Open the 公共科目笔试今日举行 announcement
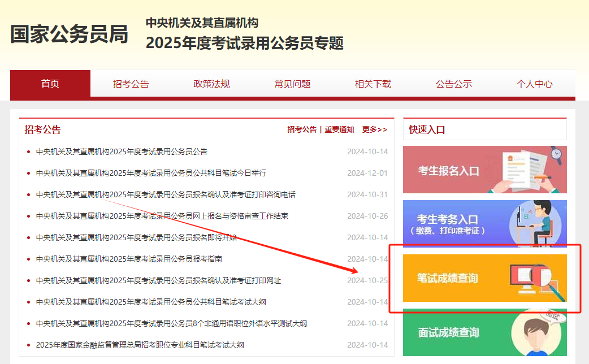The height and width of the screenshot is (364, 589). (151, 173)
